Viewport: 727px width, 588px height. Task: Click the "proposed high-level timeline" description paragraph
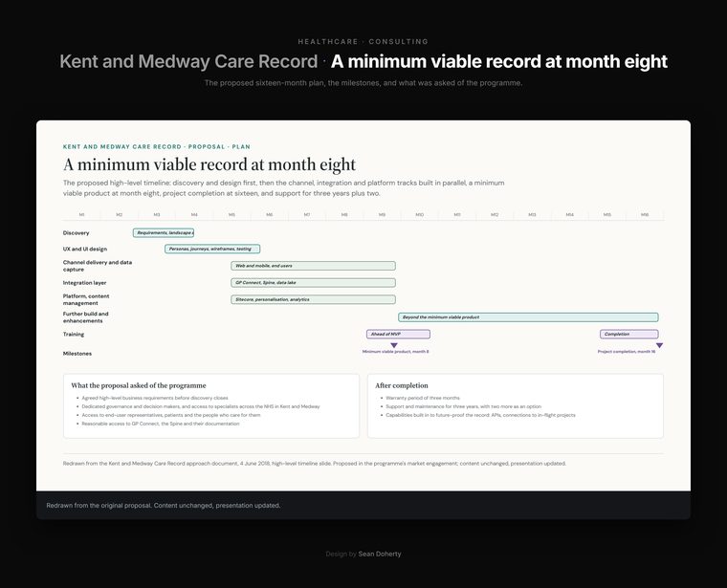tap(284, 188)
